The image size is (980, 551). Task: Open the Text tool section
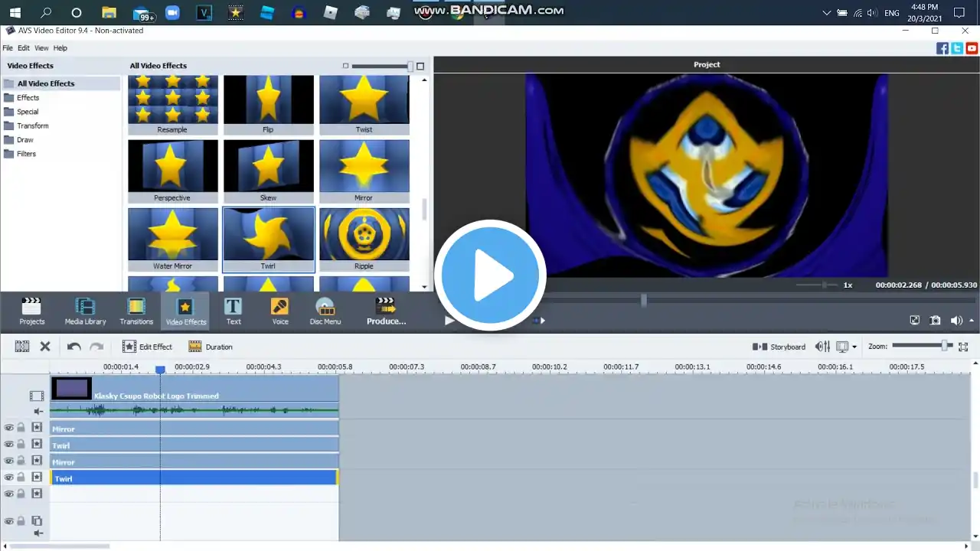pyautogui.click(x=234, y=311)
